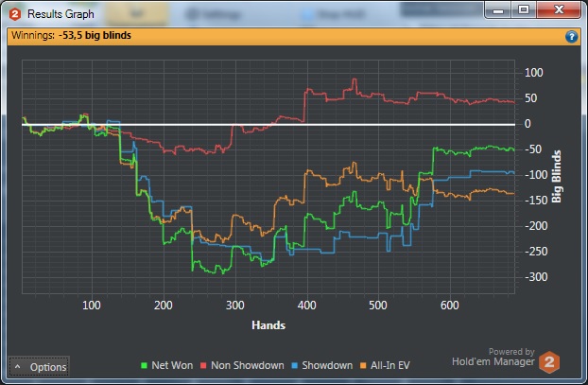This screenshot has height=385, width=588.
Task: Toggle the Net Won legend entry
Action: [x=167, y=365]
